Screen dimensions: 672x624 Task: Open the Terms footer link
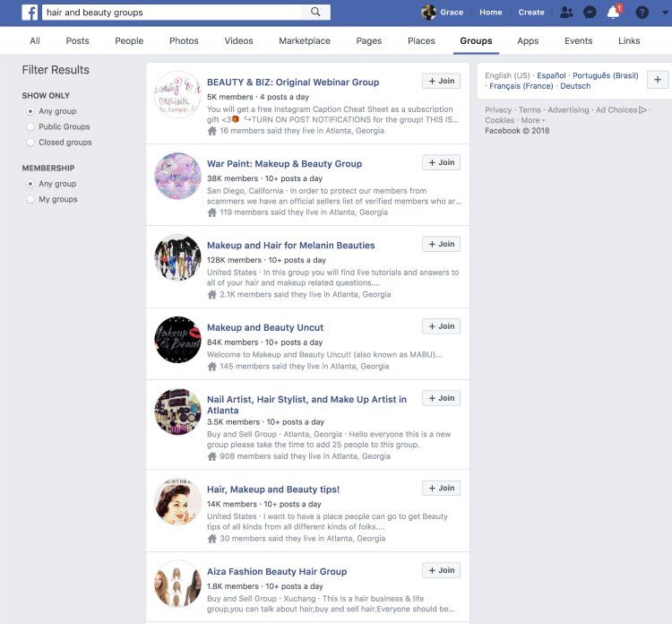[x=530, y=109]
